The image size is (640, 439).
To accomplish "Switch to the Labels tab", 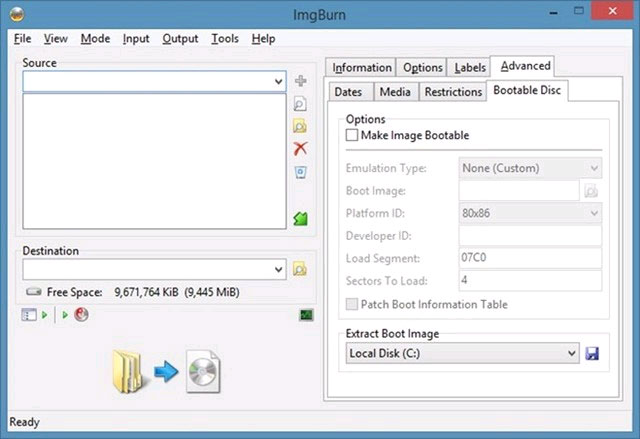I will 470,68.
